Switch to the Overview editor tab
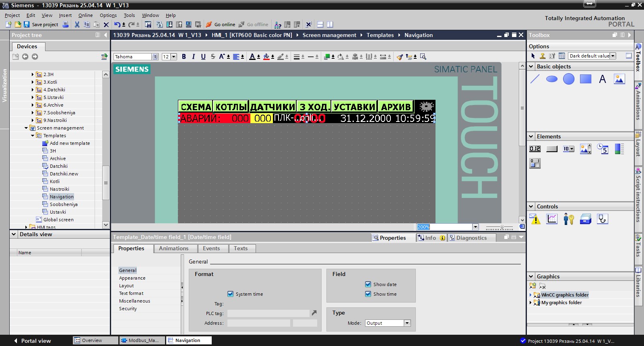Screen dimensions: 644x346 tap(96, 340)
